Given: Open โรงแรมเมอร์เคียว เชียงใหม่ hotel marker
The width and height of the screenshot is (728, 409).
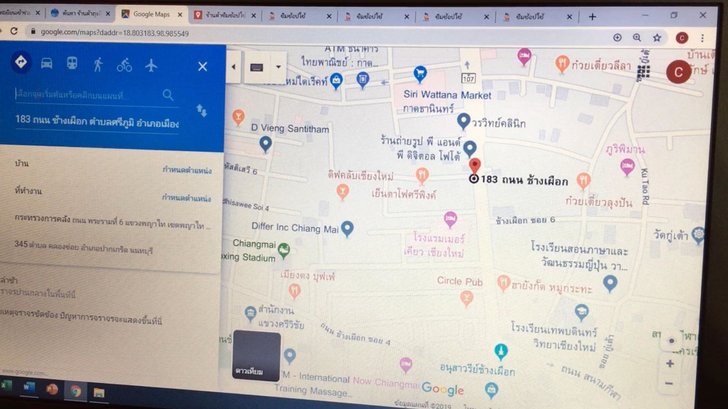Looking at the screenshot, I should 450,219.
